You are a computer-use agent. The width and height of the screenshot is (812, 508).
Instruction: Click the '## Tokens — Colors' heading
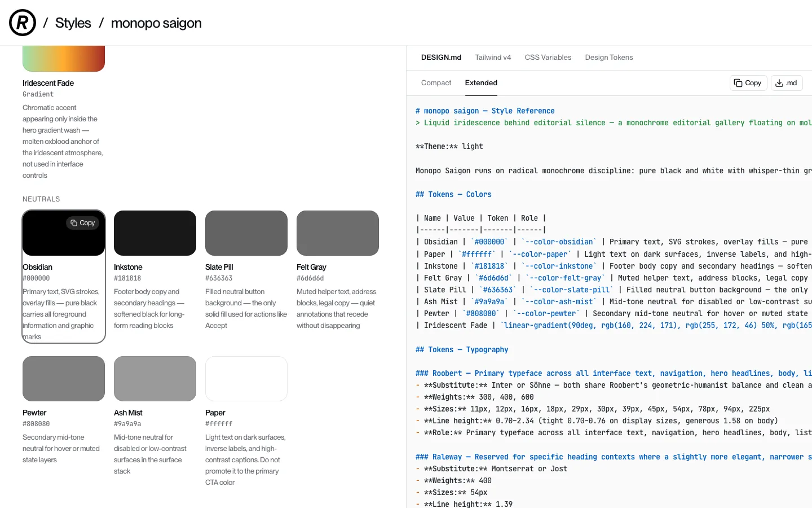(453, 195)
